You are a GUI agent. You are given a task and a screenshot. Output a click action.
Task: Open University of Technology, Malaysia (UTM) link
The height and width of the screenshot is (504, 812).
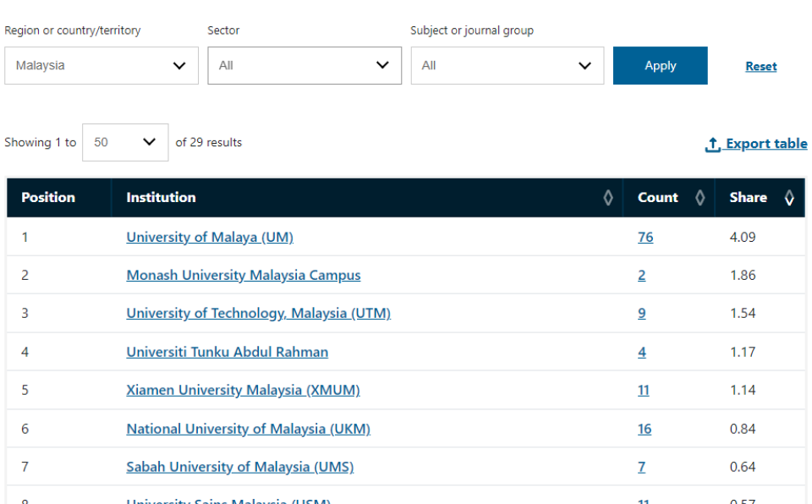[258, 313]
